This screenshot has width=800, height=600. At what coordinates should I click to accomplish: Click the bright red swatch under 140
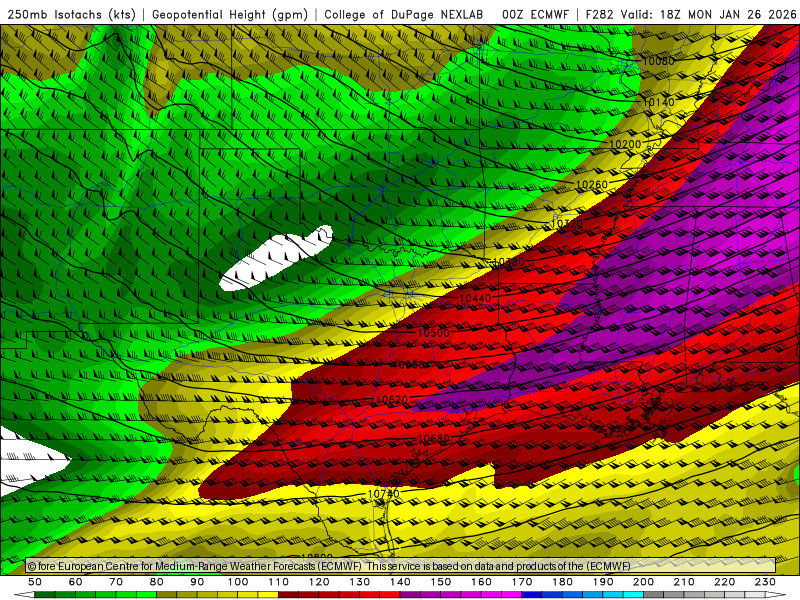coord(390,595)
